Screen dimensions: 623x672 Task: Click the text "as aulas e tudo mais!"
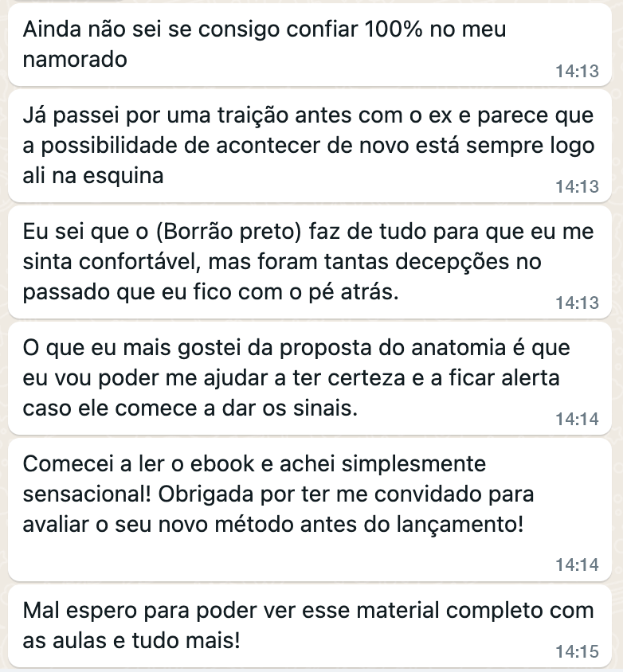click(131, 641)
